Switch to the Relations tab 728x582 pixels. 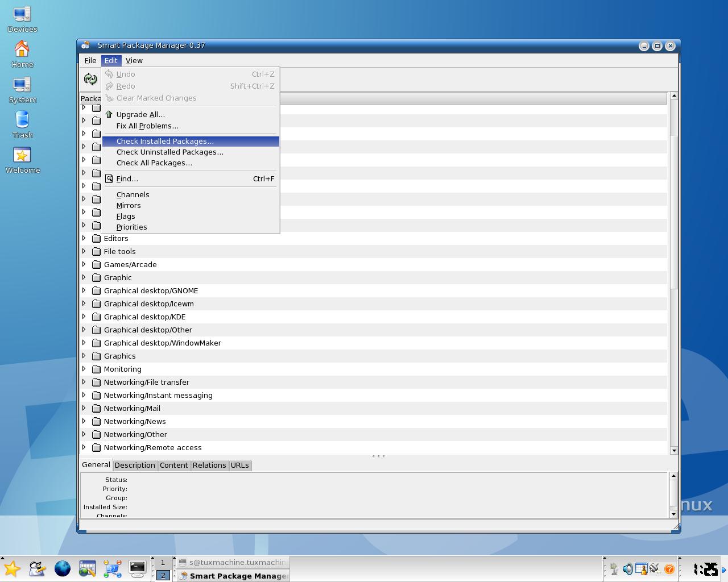(209, 465)
